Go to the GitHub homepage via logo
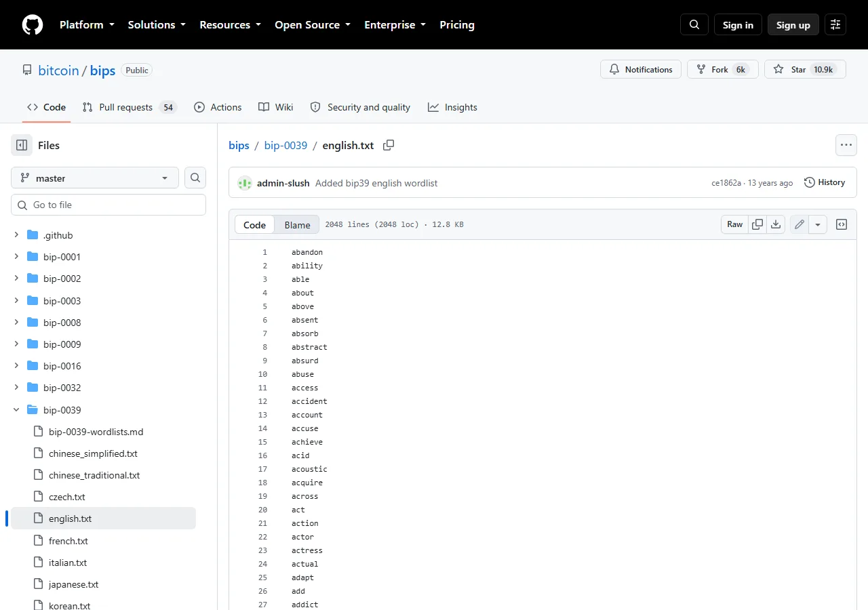 click(33, 25)
